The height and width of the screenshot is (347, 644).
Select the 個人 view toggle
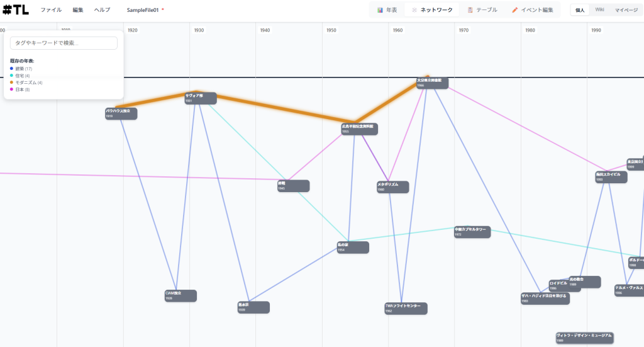[x=579, y=10]
